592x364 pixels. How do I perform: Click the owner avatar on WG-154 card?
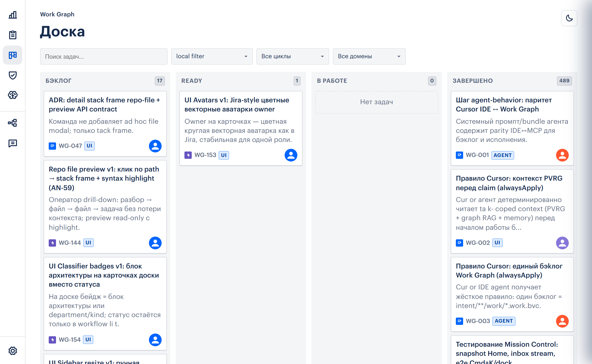coord(155,340)
